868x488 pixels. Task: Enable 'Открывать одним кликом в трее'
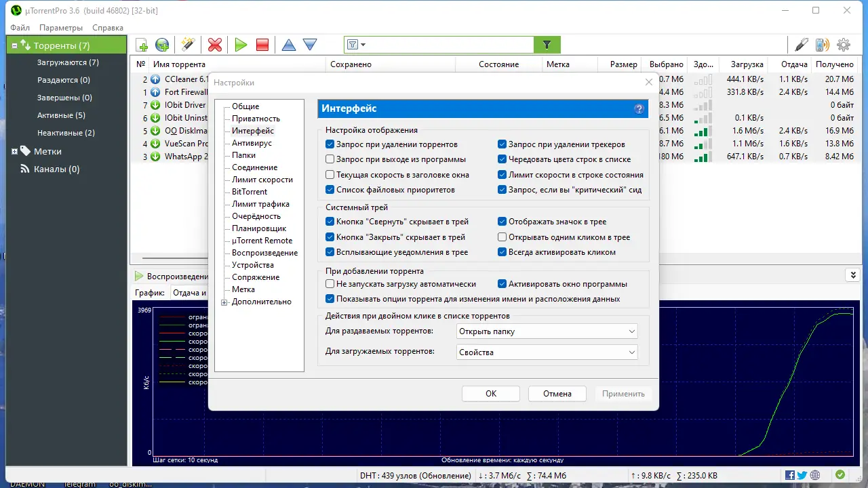pyautogui.click(x=502, y=237)
